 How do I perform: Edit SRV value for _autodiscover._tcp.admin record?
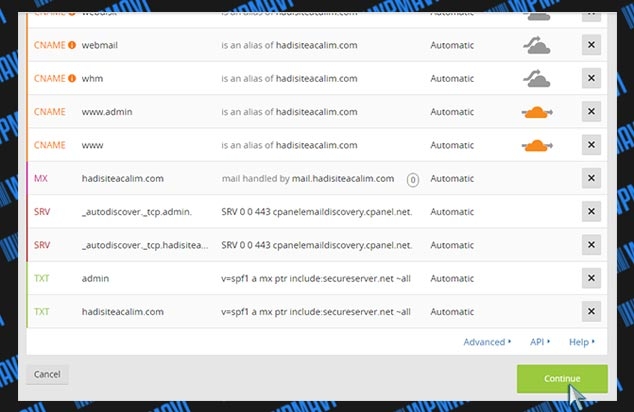(x=317, y=212)
